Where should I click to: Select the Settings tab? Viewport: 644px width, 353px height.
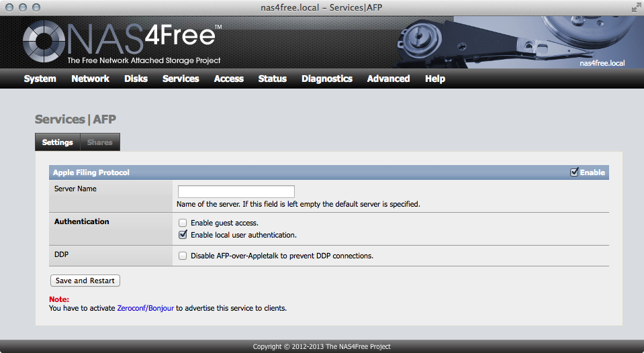[58, 142]
